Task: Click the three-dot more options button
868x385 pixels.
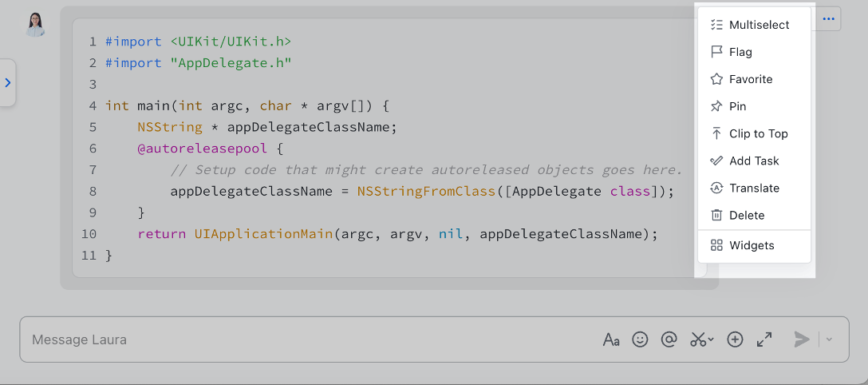Action: (829, 19)
